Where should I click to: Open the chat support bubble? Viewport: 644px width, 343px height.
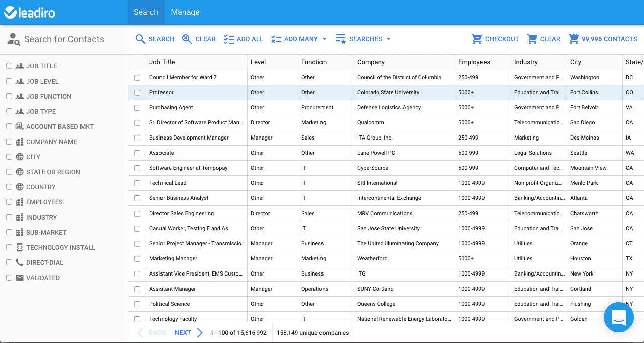[618, 317]
